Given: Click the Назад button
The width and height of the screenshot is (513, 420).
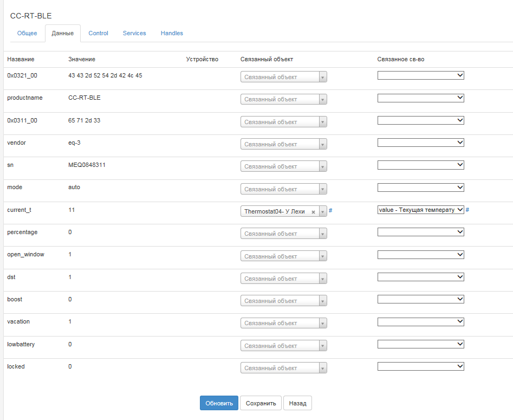Looking at the screenshot, I should click(297, 403).
